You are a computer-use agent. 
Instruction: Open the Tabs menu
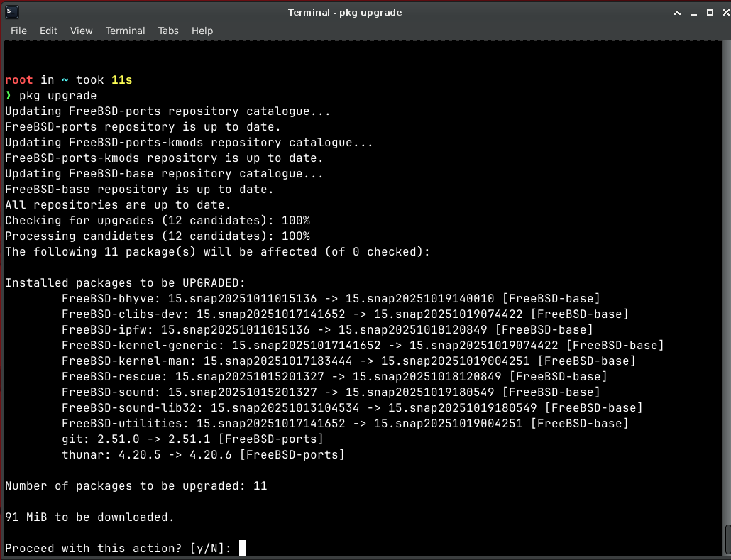click(168, 31)
